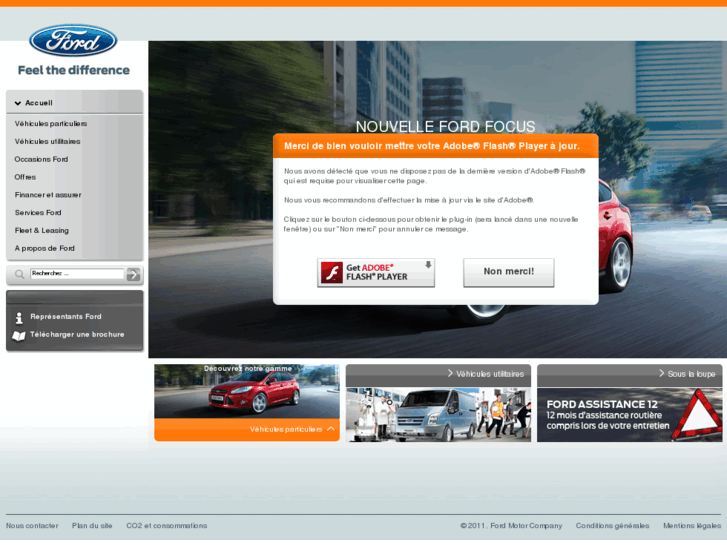Click download arrow on Flash button

[x=428, y=264]
